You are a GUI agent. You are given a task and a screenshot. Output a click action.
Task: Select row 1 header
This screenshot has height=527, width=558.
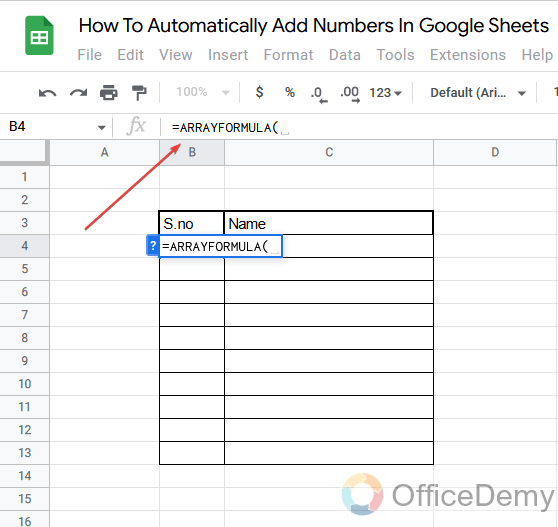pyautogui.click(x=24, y=177)
